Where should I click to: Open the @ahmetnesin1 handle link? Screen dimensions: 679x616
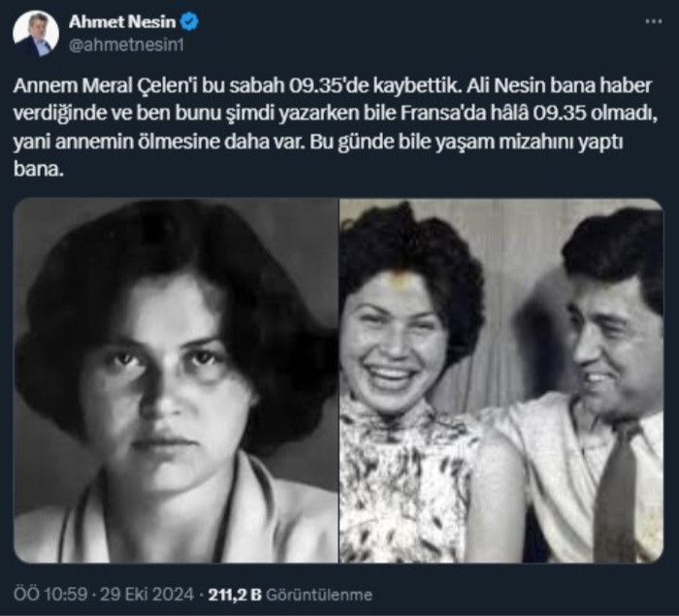[126, 45]
